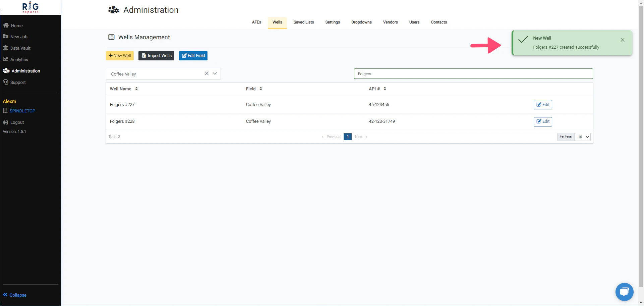Collapse the sidebar menu
This screenshot has height=306, width=644.
(18, 295)
